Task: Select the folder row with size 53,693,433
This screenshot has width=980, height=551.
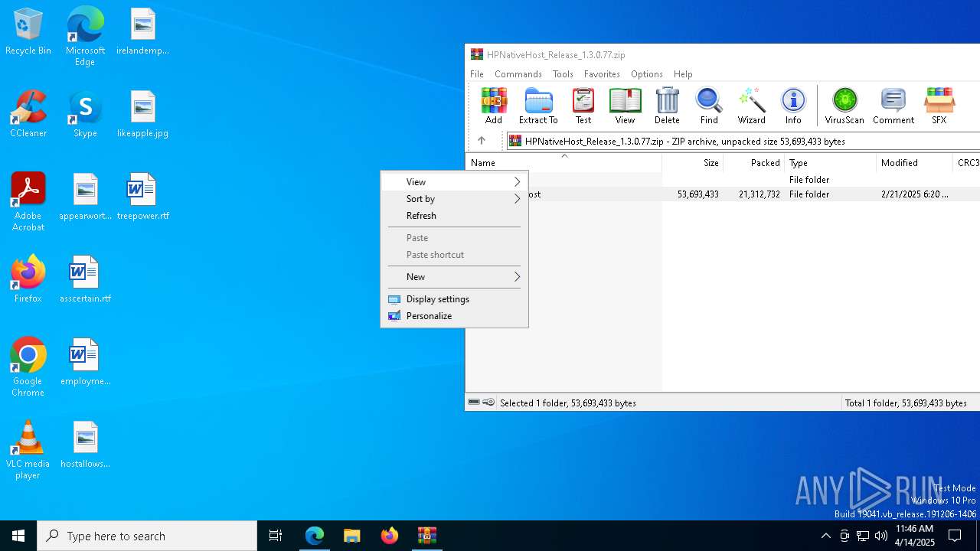Action: tap(723, 194)
